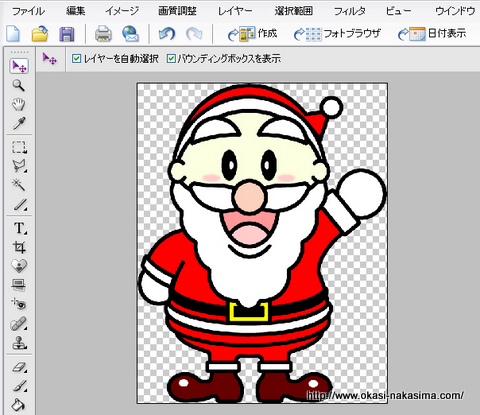Select the Cookie Cutter heart tool

click(x=19, y=266)
